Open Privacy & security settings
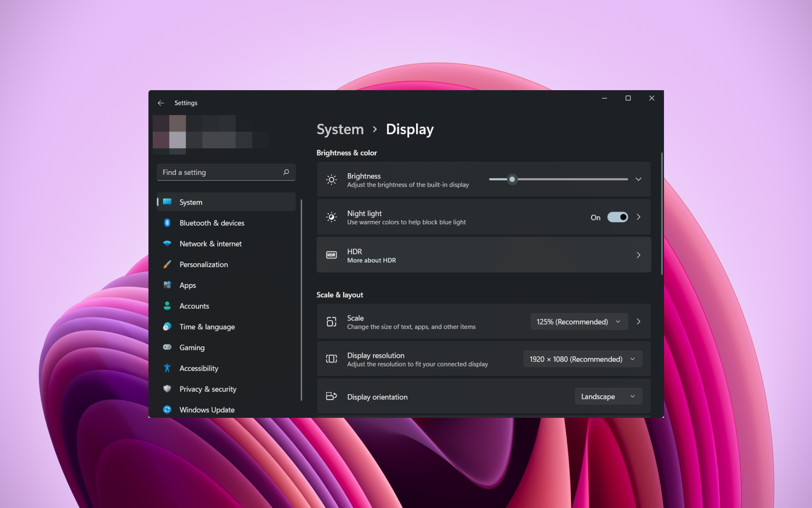This screenshot has height=508, width=812. click(x=208, y=389)
